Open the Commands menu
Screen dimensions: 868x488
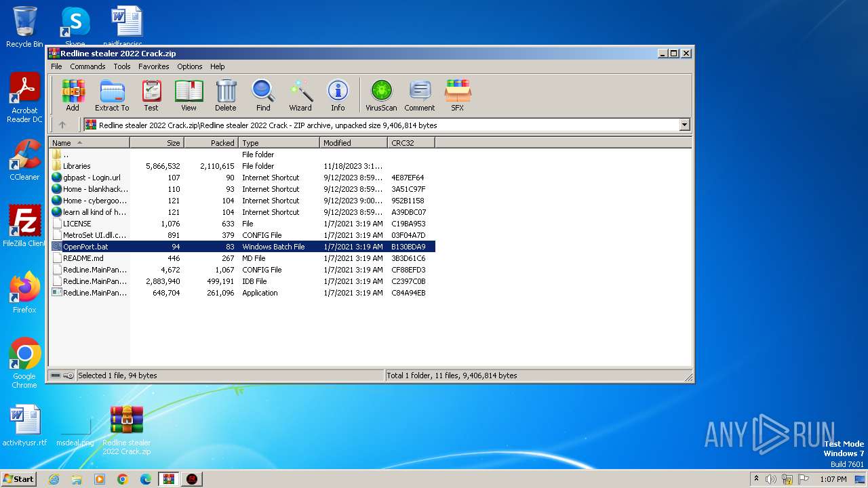pyautogui.click(x=87, y=66)
